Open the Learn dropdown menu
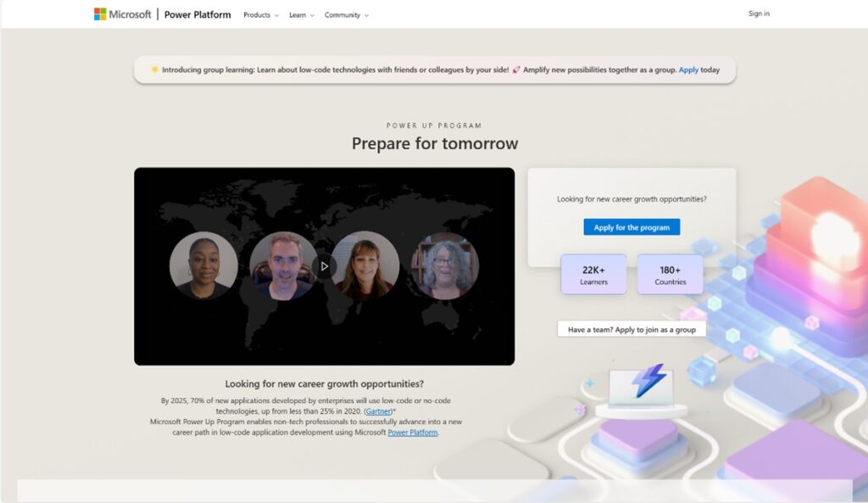 300,14
